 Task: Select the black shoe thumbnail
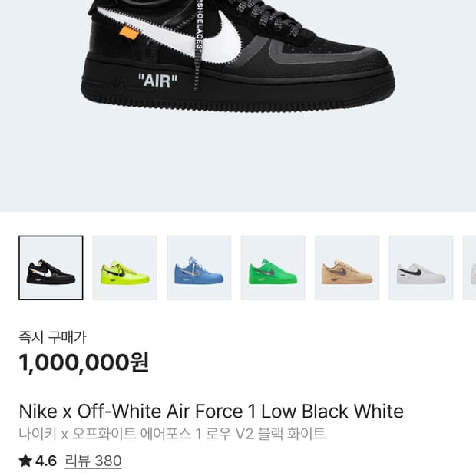51,268
